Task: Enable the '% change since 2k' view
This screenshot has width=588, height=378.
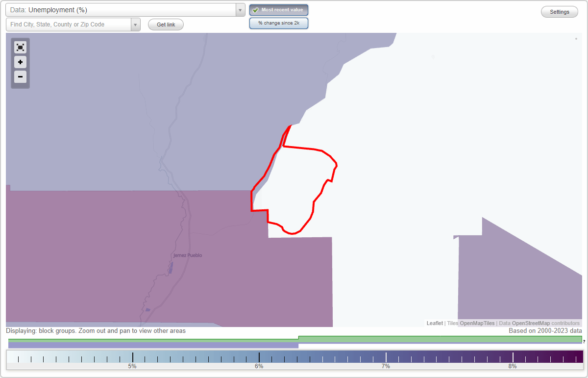Action: (278, 23)
